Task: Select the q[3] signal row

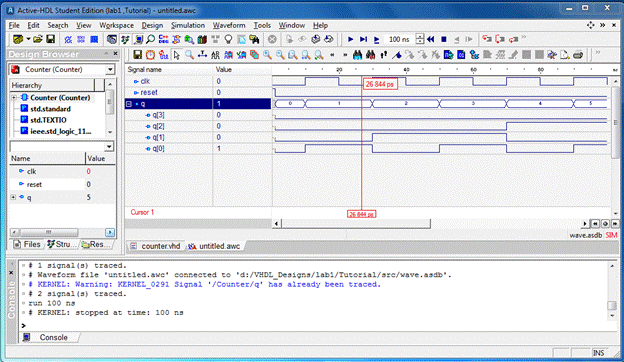Action: point(198,115)
